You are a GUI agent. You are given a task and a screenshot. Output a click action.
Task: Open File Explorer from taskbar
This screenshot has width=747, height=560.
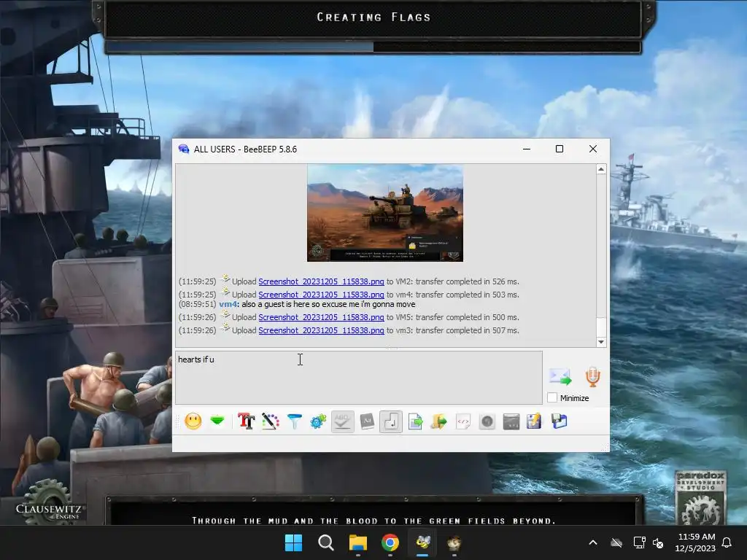coord(357,542)
